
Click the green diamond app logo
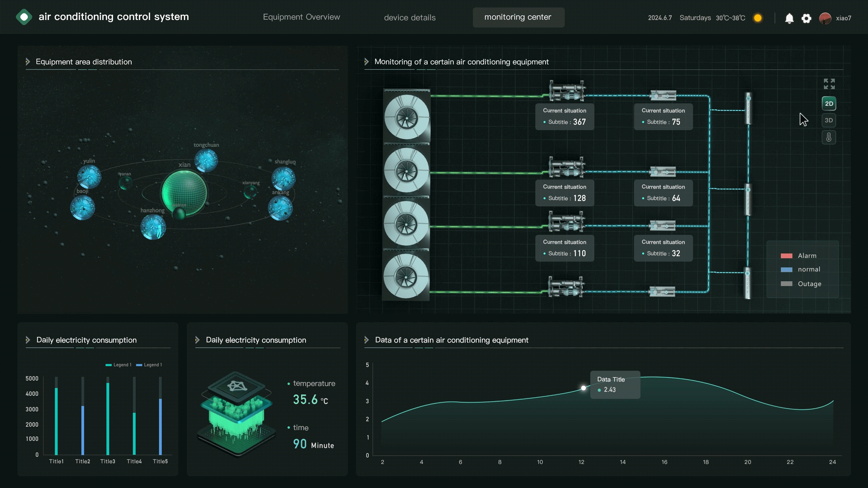[x=24, y=17]
